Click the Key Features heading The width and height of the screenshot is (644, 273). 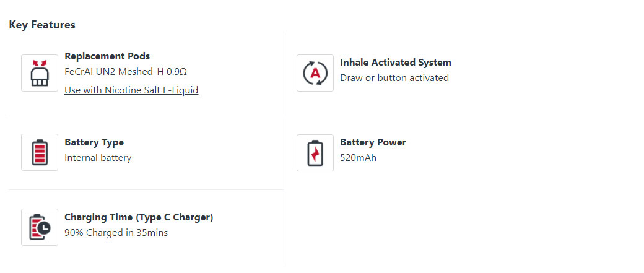42,25
